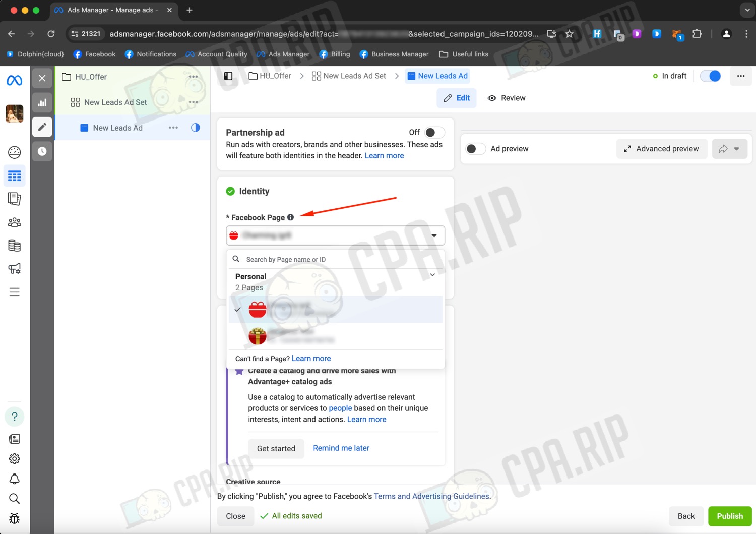
Task: Select the pencil edit pane icon
Action: click(42, 127)
